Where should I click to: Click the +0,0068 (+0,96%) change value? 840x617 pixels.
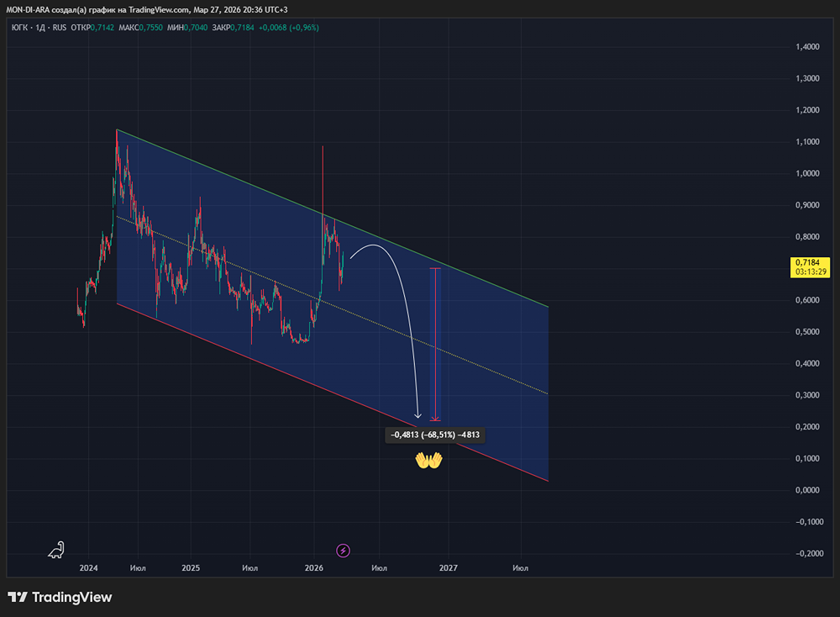pos(289,28)
